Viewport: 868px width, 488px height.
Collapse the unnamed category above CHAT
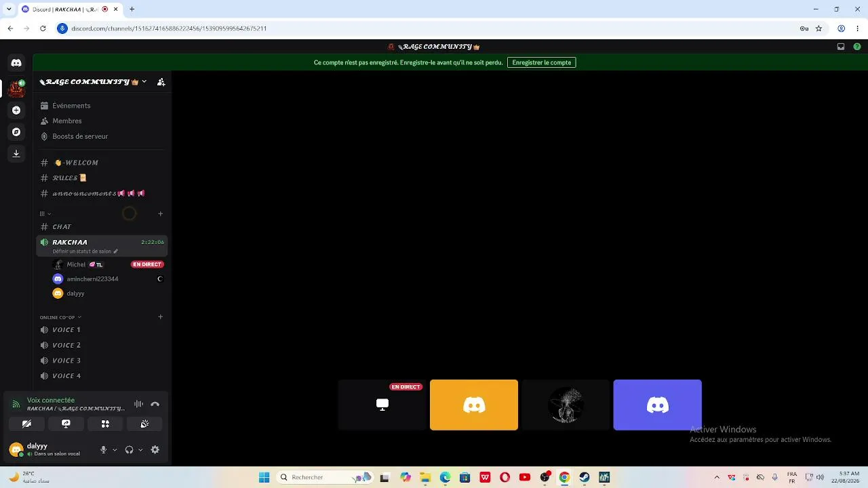coord(45,214)
